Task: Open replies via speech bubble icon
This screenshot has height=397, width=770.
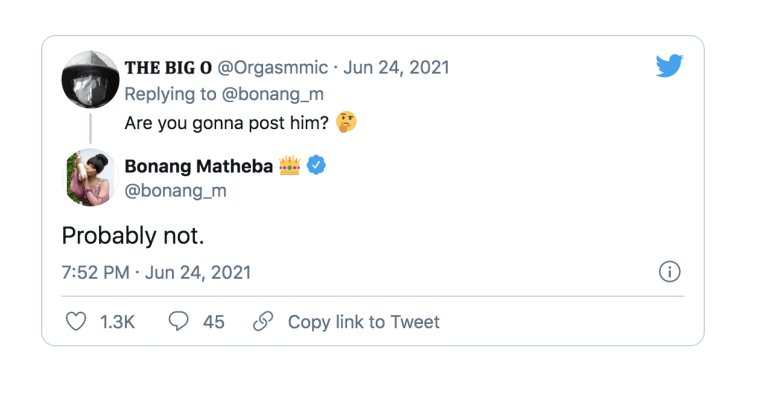Action: click(178, 322)
